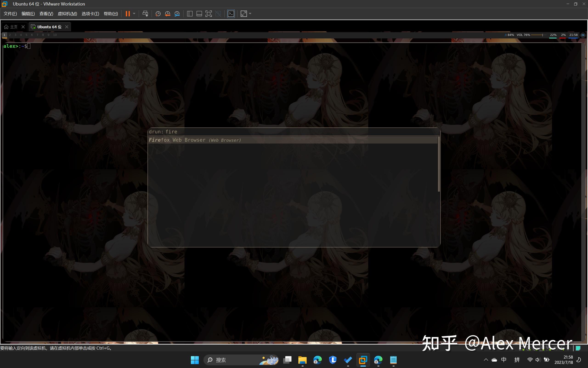Click the send Ctrl+Alt+Del icon
Screen dimensions: 588x368
point(145,14)
